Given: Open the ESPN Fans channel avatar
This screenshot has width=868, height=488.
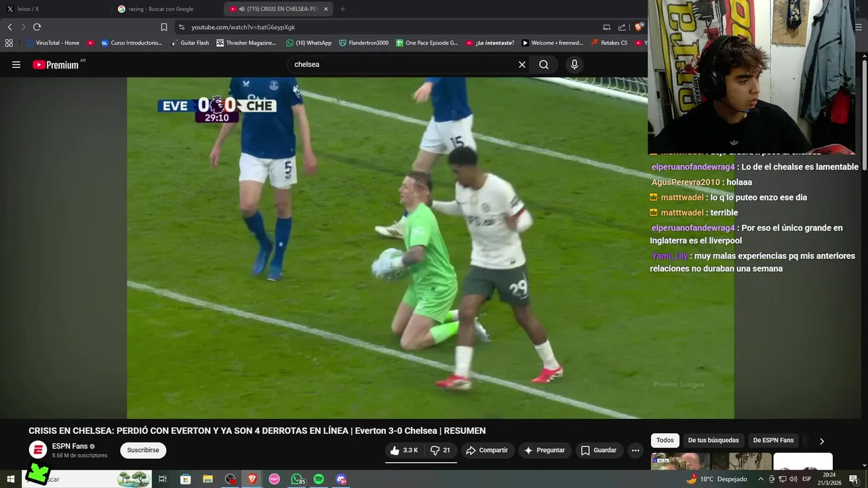Looking at the screenshot, I should click(38, 450).
